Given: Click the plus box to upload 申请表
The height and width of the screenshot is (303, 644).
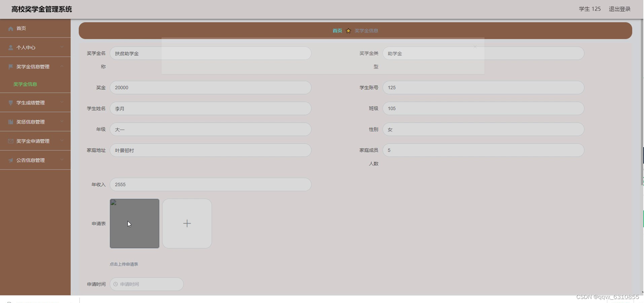Looking at the screenshot, I should coord(187,224).
